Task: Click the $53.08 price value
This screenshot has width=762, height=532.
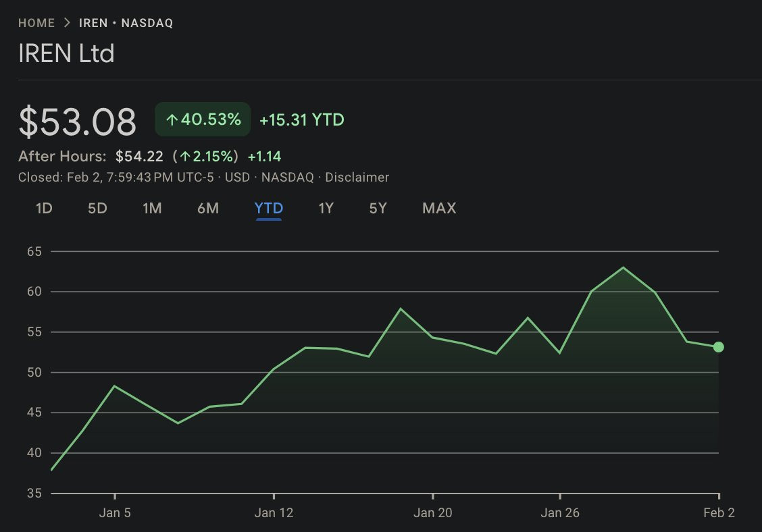Action: point(77,122)
